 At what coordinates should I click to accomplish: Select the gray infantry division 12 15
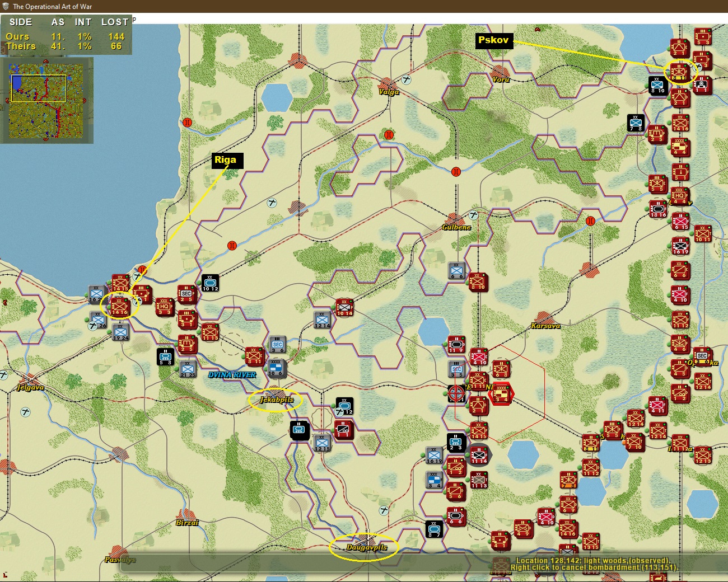[x=322, y=443]
